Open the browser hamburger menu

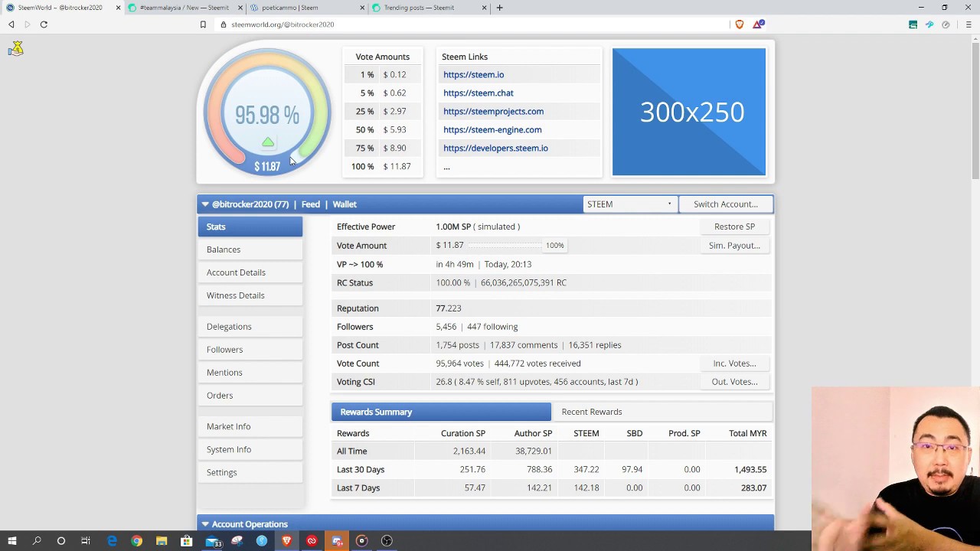(x=969, y=24)
